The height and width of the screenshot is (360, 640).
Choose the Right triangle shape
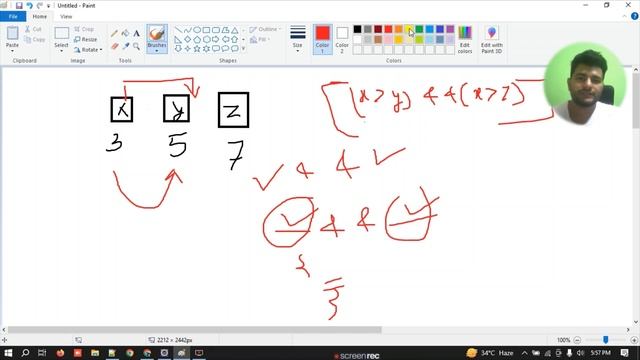coord(178,40)
